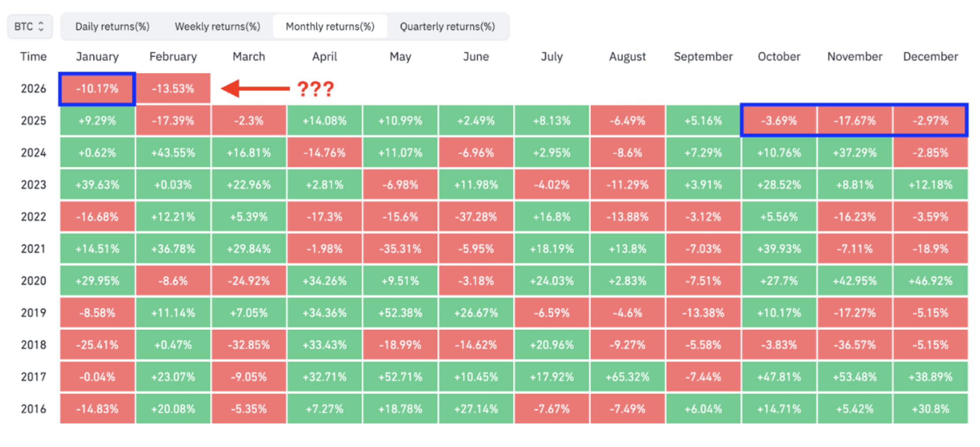Select the August 2017 +65.32% cell

[627, 377]
